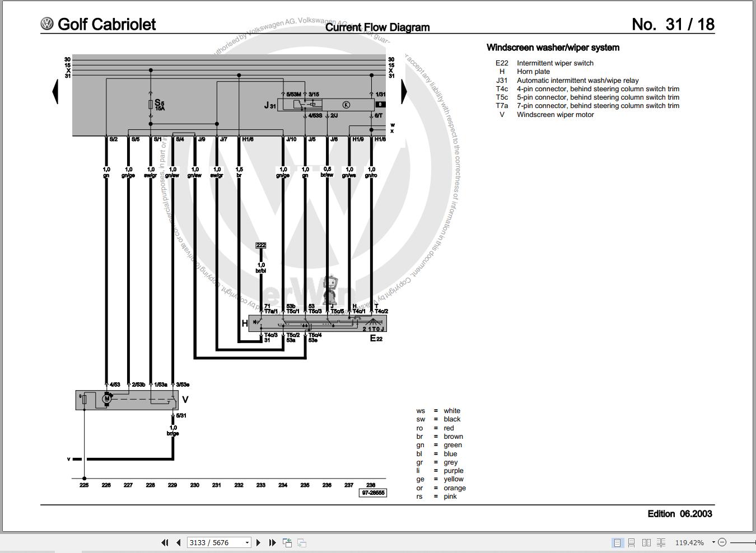756x553 pixels.
Task: Go to the next page
Action: [258, 542]
